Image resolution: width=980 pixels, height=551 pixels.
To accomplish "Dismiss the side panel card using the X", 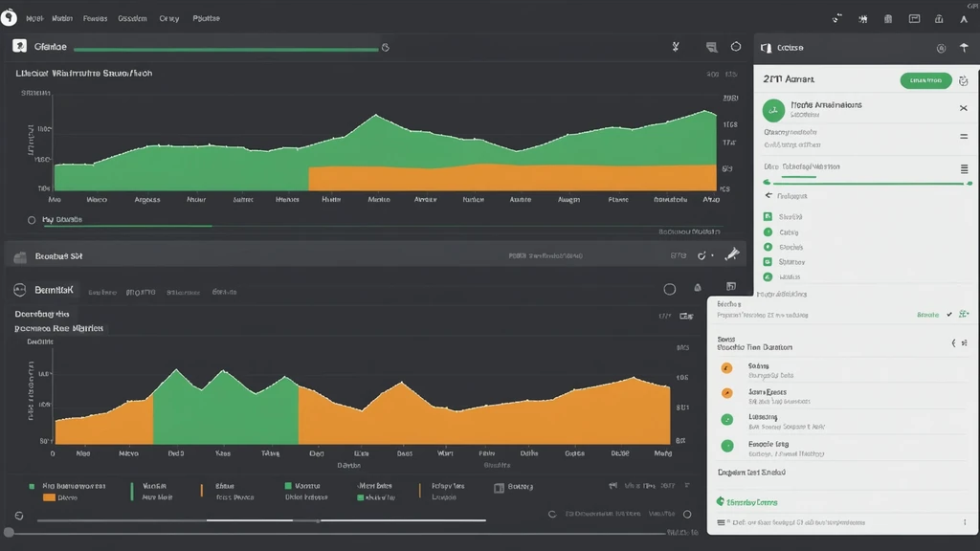I will pyautogui.click(x=964, y=108).
